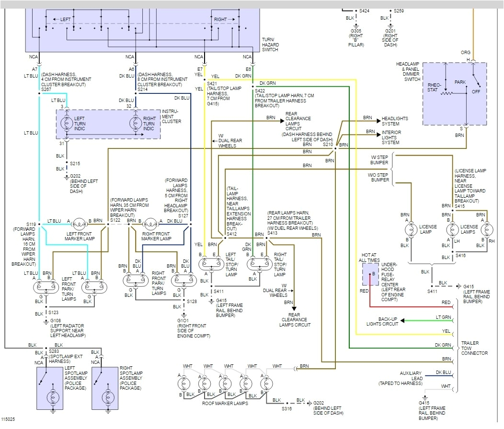Click the leftmost roof marker lamp symbol
Image resolution: width=504 pixels, height=429 pixels.
183,384
